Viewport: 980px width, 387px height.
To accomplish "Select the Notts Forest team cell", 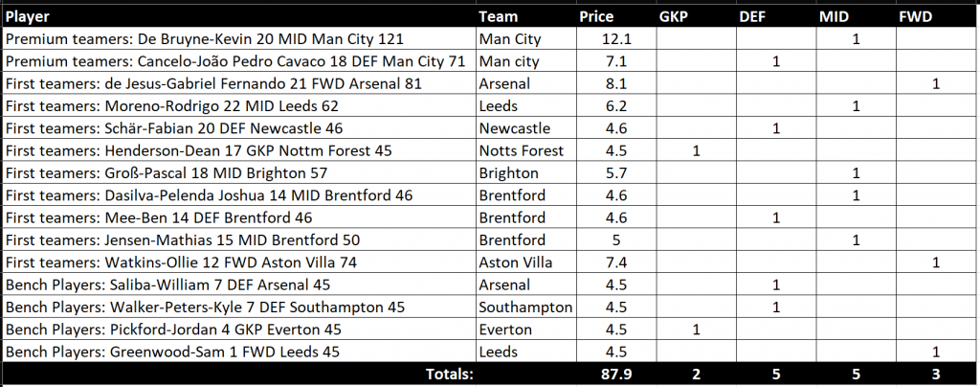I will (x=526, y=150).
